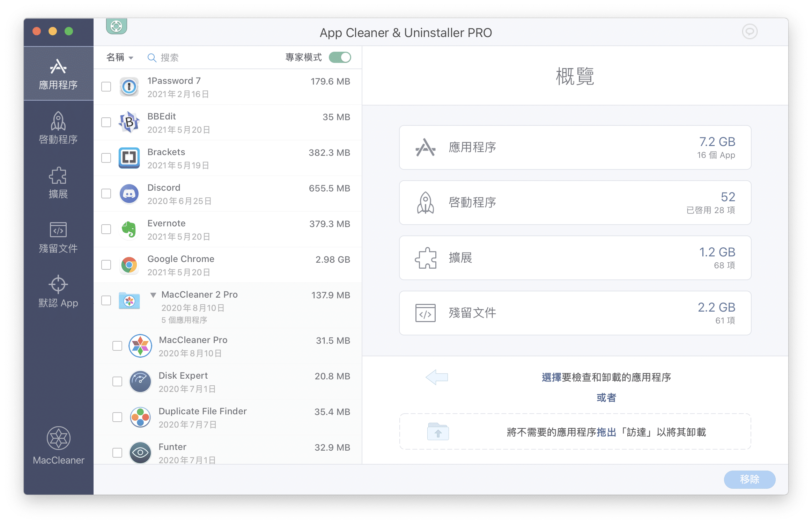This screenshot has height=524, width=812.
Task: Turn off the 專家模式 toggle
Action: point(340,57)
